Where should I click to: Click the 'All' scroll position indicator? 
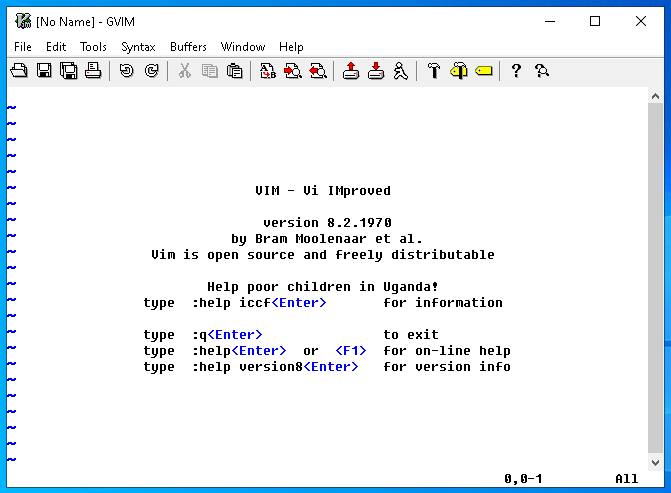(626, 478)
